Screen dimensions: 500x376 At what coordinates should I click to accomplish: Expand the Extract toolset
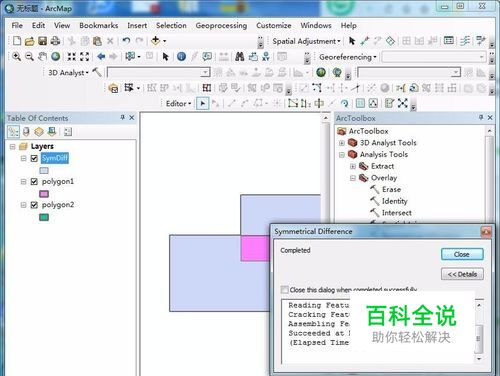tap(353, 166)
